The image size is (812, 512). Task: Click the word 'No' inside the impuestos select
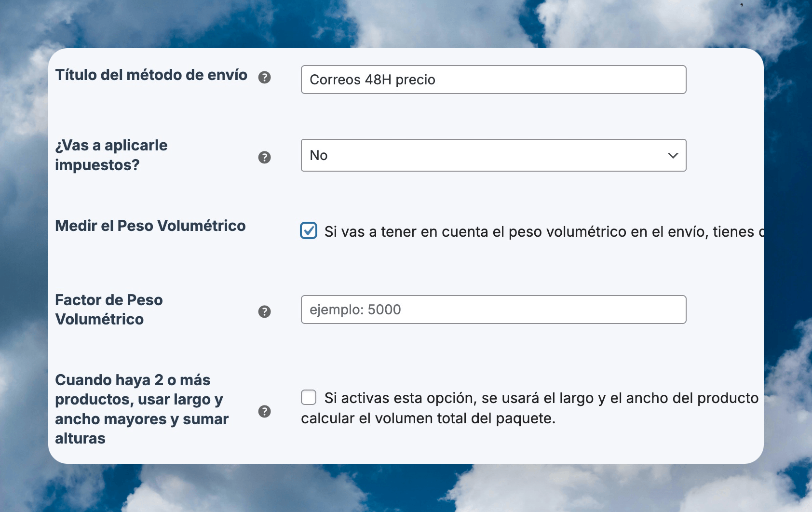click(x=319, y=155)
